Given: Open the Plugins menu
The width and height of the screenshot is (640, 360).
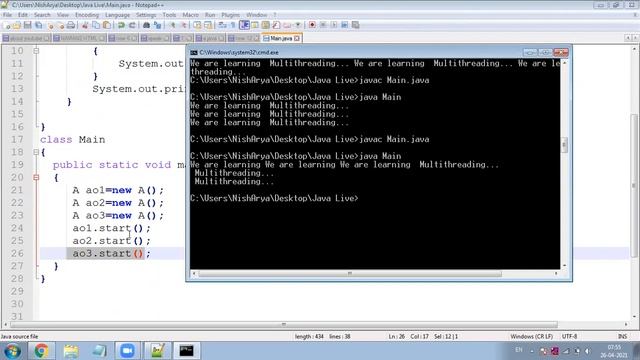Looking at the screenshot, I should click(x=231, y=15).
